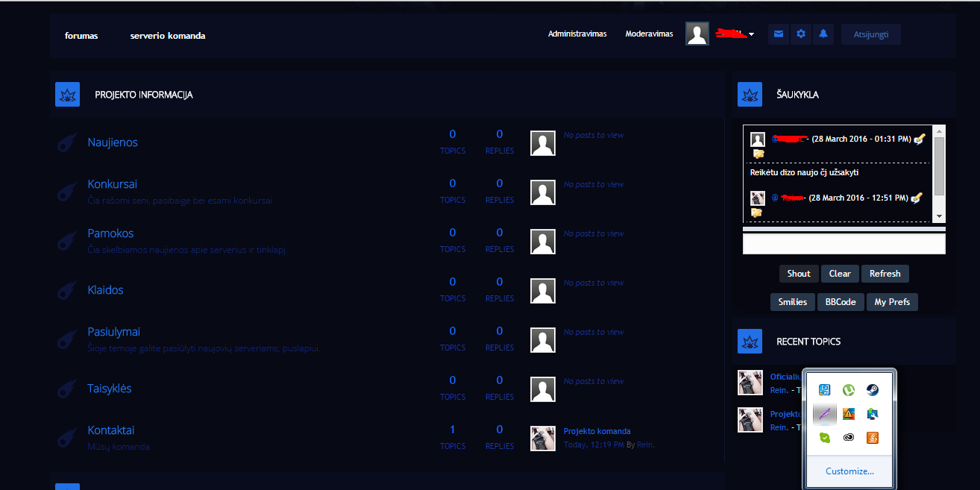Open the Konkursai forum link
980x490 pixels.
pos(113,184)
